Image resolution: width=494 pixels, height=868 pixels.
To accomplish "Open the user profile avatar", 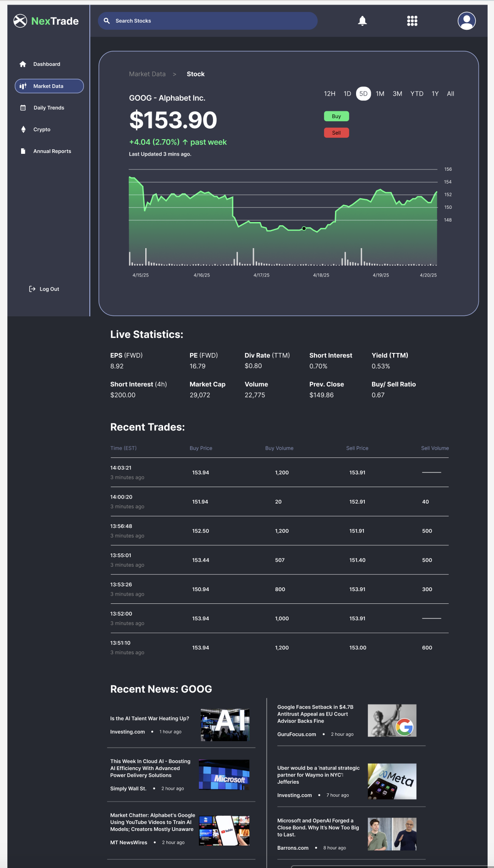I will [x=467, y=21].
